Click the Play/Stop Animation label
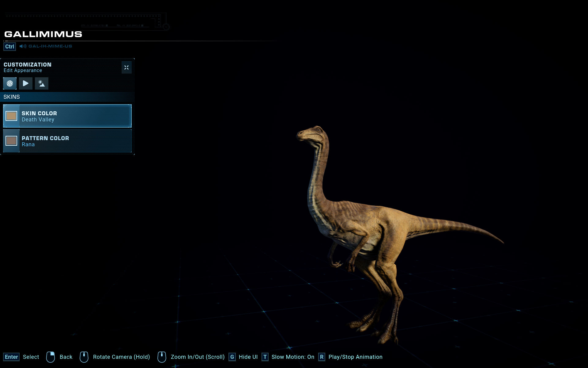This screenshot has height=368, width=588. tap(356, 357)
